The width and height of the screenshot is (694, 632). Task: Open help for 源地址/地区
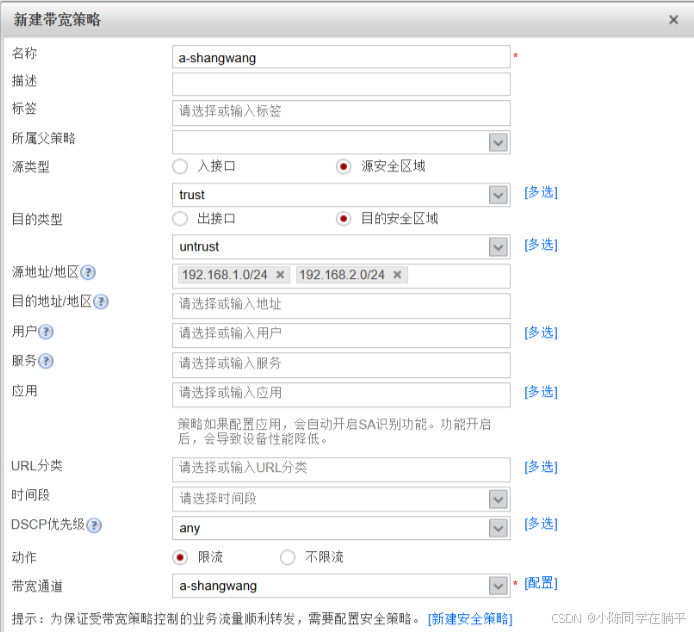coord(88,272)
